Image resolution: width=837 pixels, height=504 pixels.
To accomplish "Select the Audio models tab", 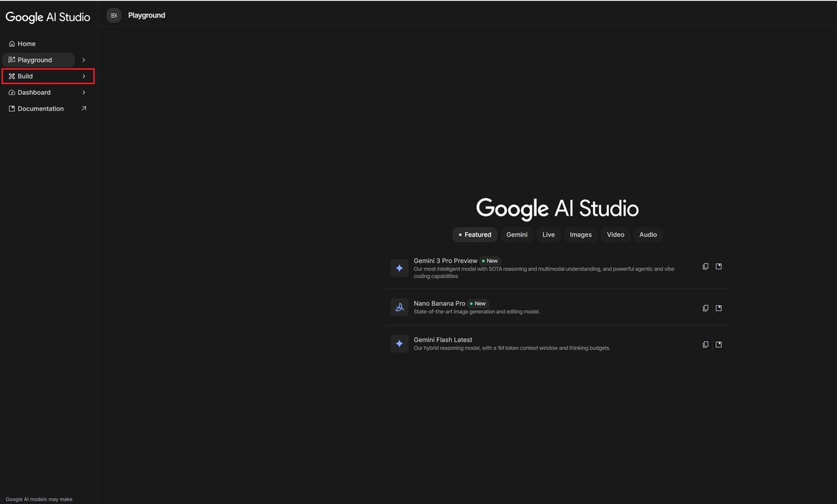I will [x=647, y=235].
